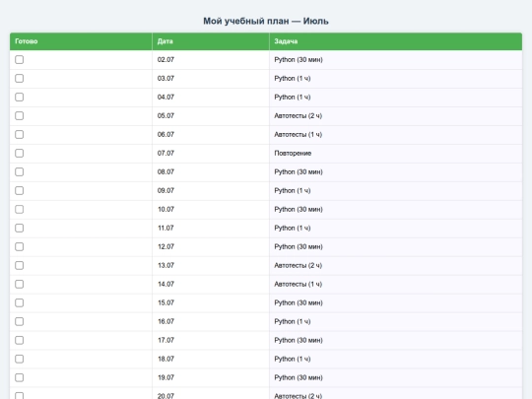Click Python (30 мин) in the 19.07 row
532x399 pixels.
click(x=299, y=377)
